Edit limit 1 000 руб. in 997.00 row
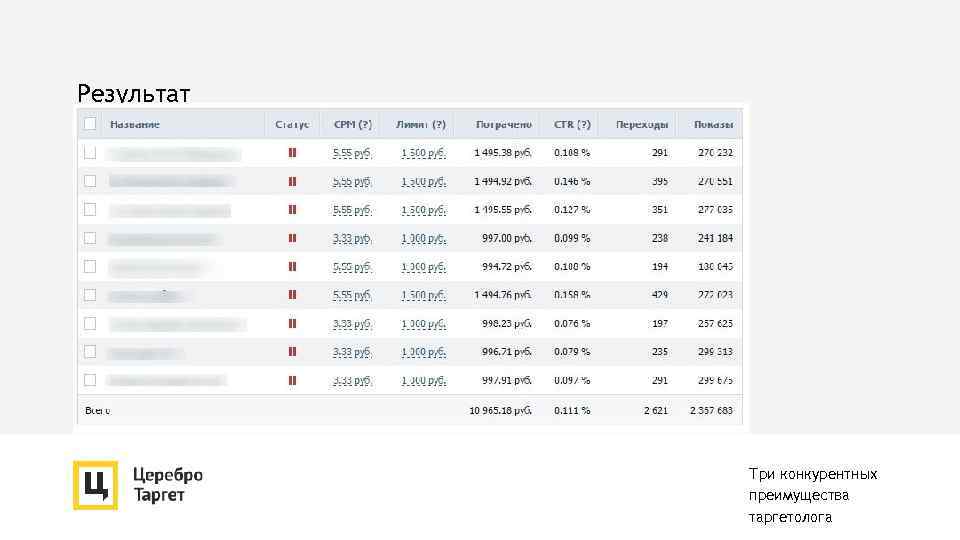The width and height of the screenshot is (960, 540). 424,238
